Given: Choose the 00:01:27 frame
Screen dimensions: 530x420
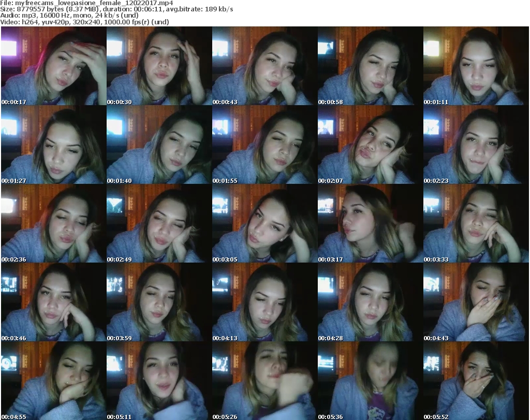Looking at the screenshot, I should 53,144.
